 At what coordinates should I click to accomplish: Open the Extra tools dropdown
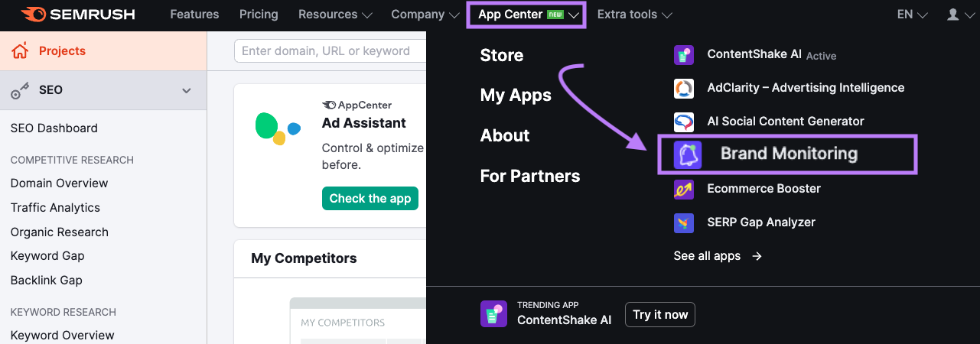point(634,15)
